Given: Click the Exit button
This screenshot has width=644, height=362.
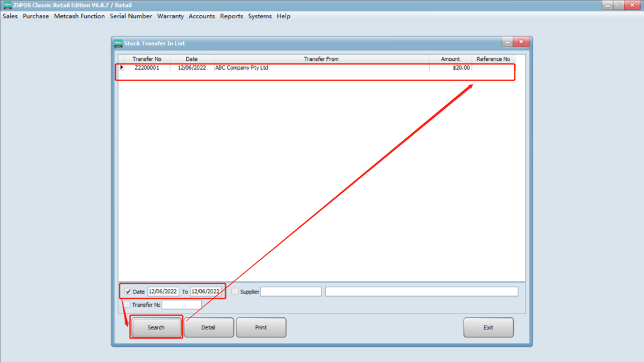Looking at the screenshot, I should [488, 327].
